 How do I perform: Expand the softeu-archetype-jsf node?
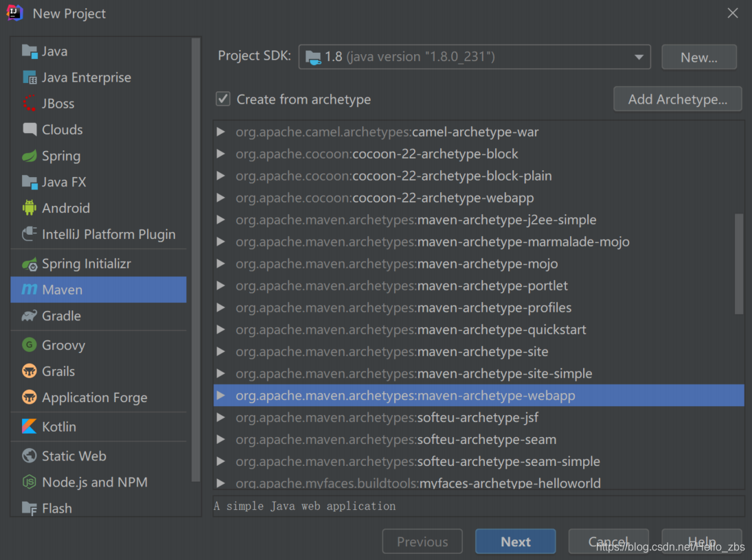click(220, 418)
